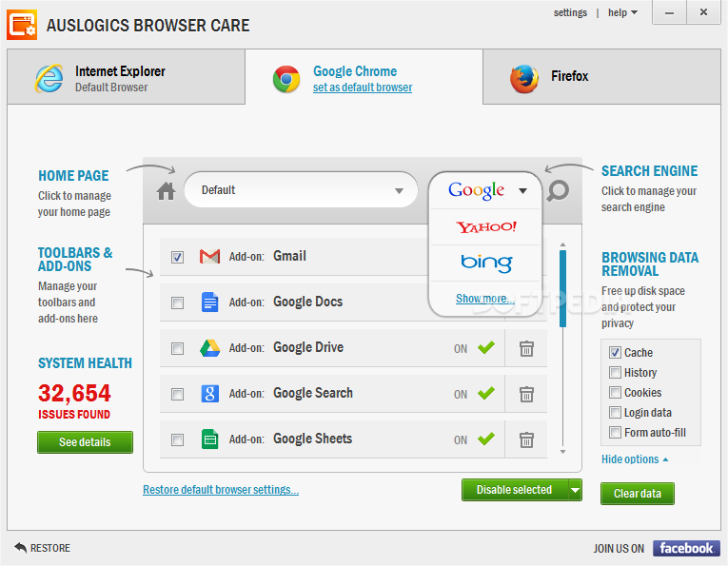Select Google in search engine list
Viewport: 728px width, 566px height.
coord(477,190)
